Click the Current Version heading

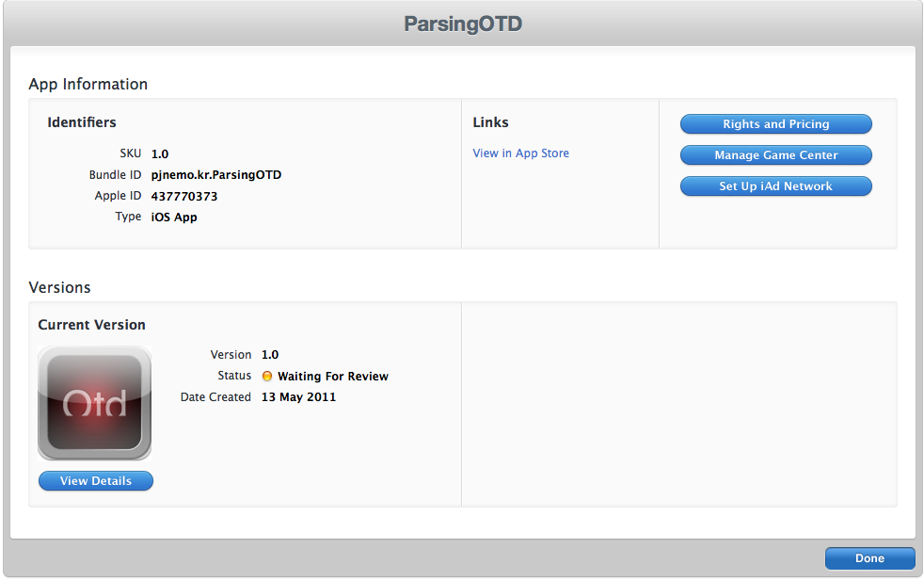pyautogui.click(x=92, y=325)
